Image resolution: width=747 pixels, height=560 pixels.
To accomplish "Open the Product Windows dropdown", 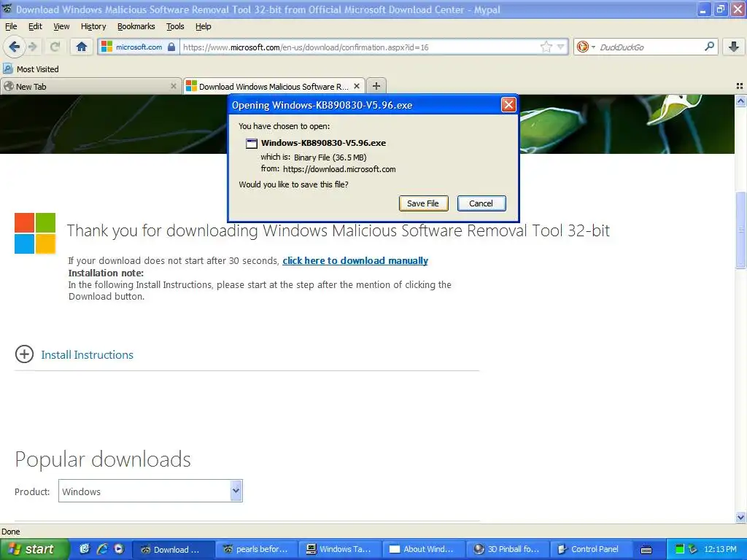I will (x=150, y=491).
